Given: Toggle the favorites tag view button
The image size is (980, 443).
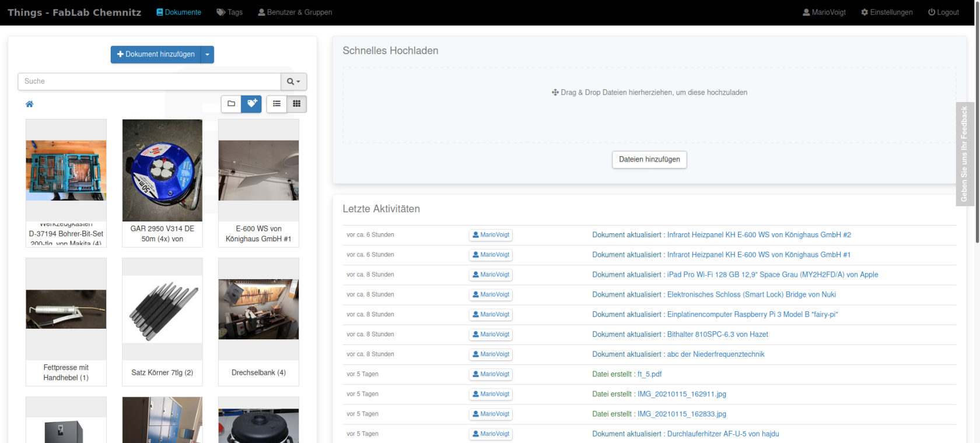Looking at the screenshot, I should (251, 104).
